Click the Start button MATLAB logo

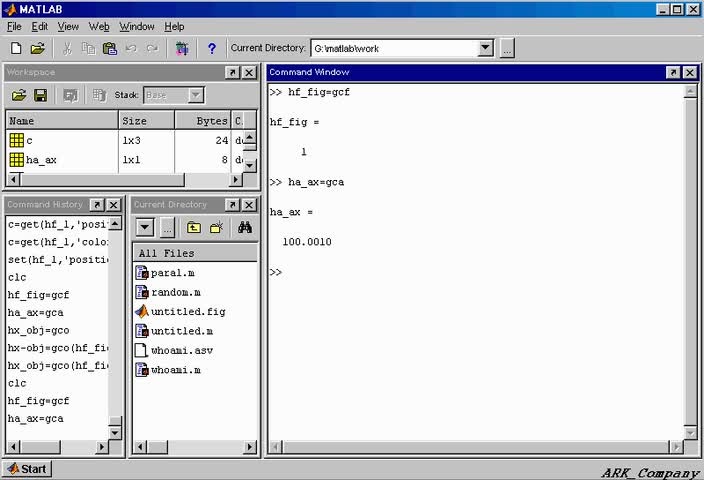tap(13, 469)
